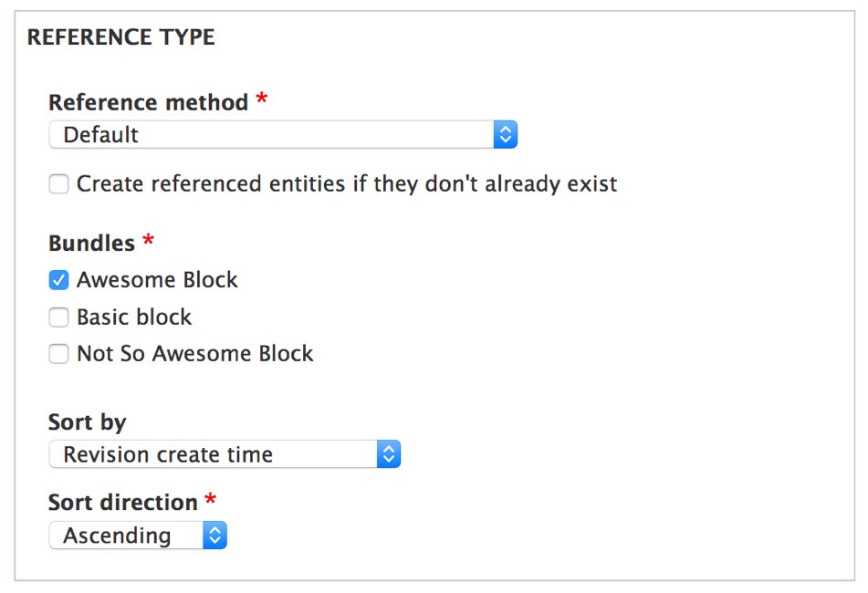The image size is (868, 593).
Task: Open the Sort by dropdown
Action: 225,454
